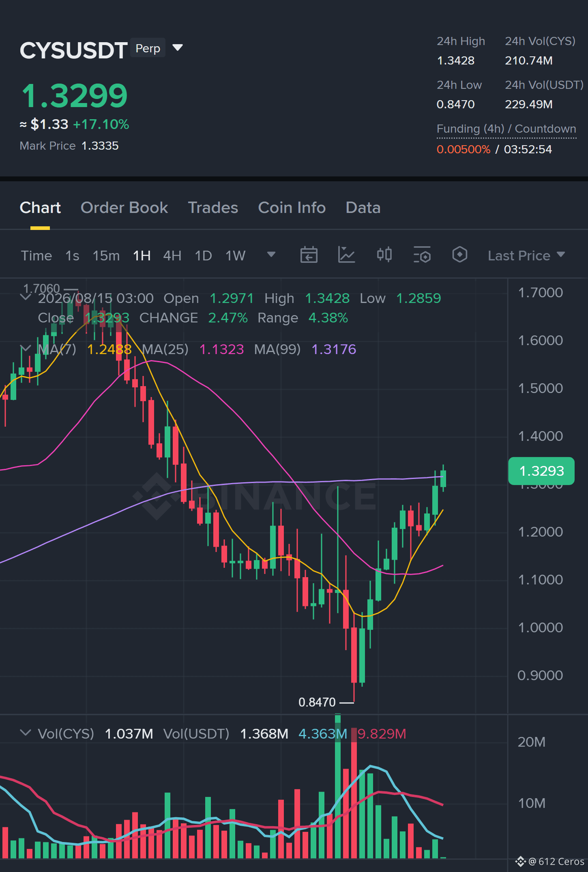Click the Mark Price 1.3335 text
This screenshot has height=872, width=588.
69,146
